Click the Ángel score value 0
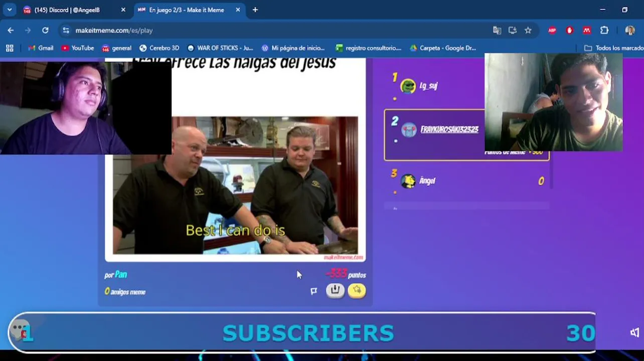 coord(541,181)
